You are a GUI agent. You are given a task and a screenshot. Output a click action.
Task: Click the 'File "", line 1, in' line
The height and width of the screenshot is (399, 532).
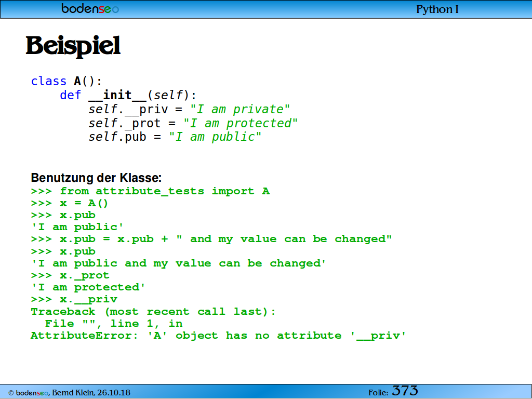[114, 324]
